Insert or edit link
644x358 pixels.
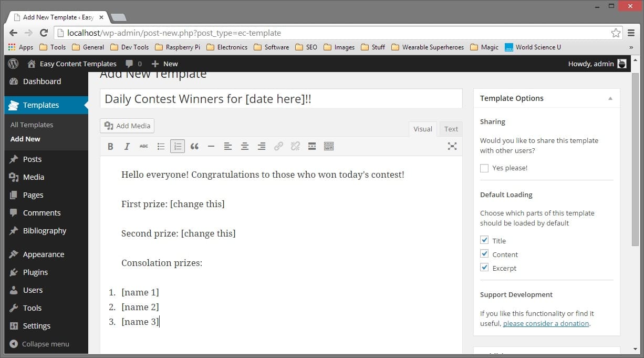click(x=278, y=146)
